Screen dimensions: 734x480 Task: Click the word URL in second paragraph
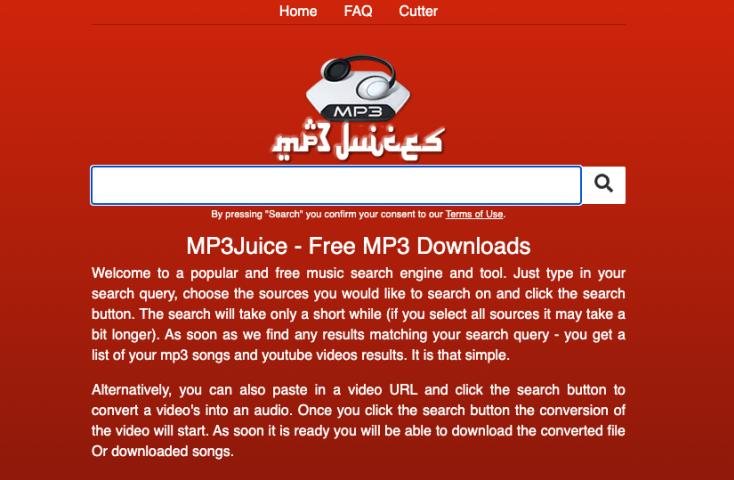click(403, 390)
